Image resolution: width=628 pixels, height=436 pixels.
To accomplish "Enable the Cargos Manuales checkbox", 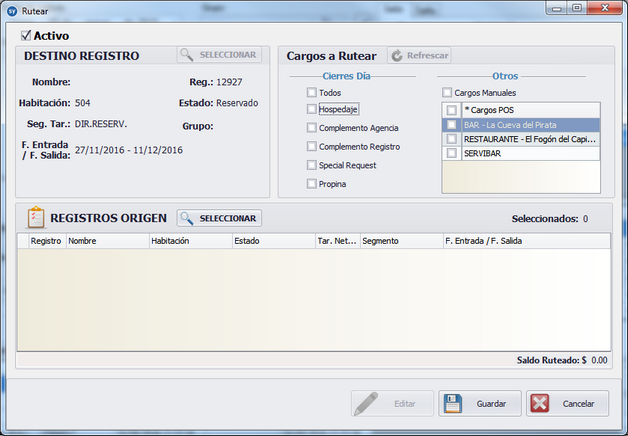I will click(447, 92).
